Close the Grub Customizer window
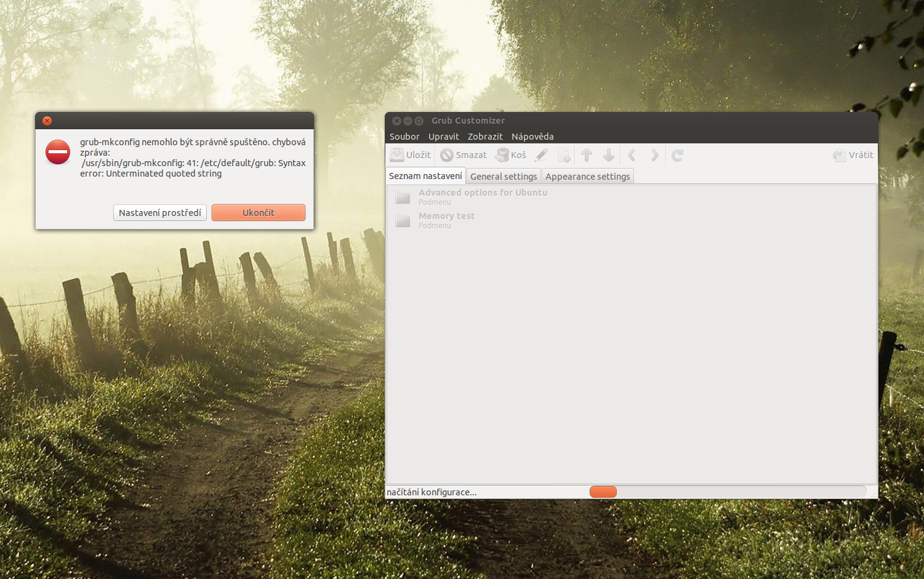 397,121
